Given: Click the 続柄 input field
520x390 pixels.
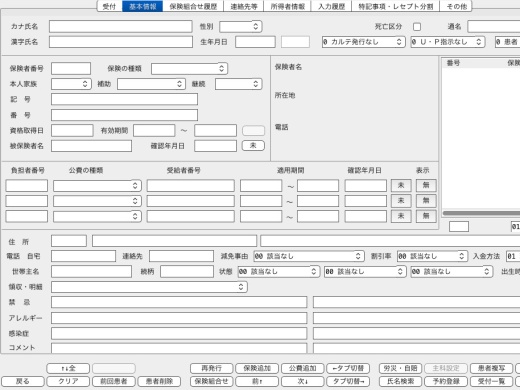Looking at the screenshot, I should tap(187, 271).
